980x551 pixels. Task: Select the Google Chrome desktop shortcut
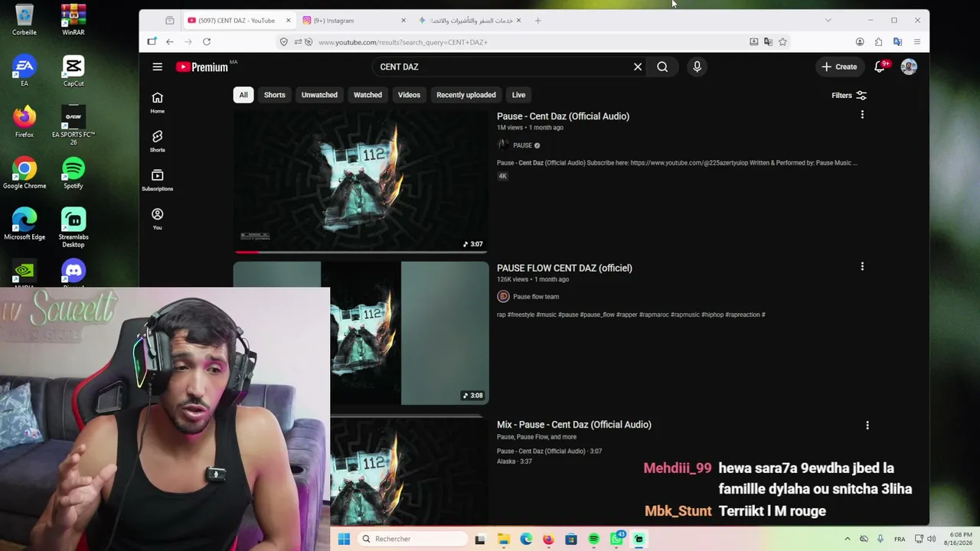click(x=24, y=174)
